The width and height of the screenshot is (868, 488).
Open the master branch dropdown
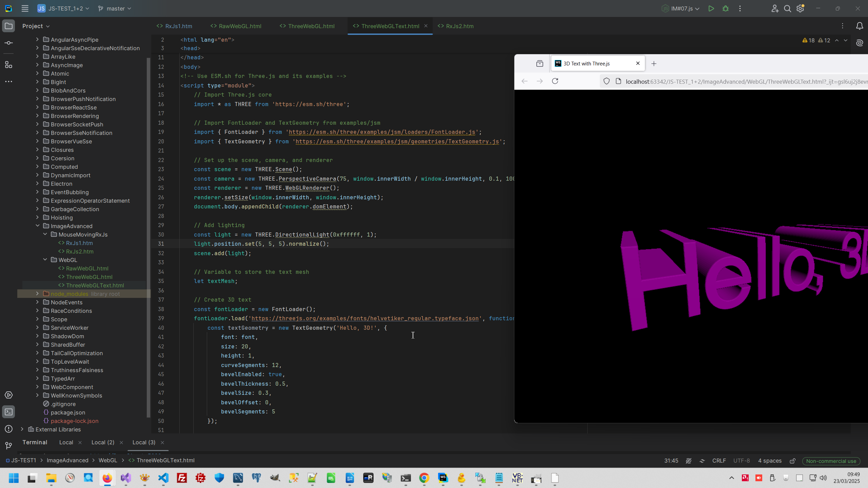coord(115,8)
